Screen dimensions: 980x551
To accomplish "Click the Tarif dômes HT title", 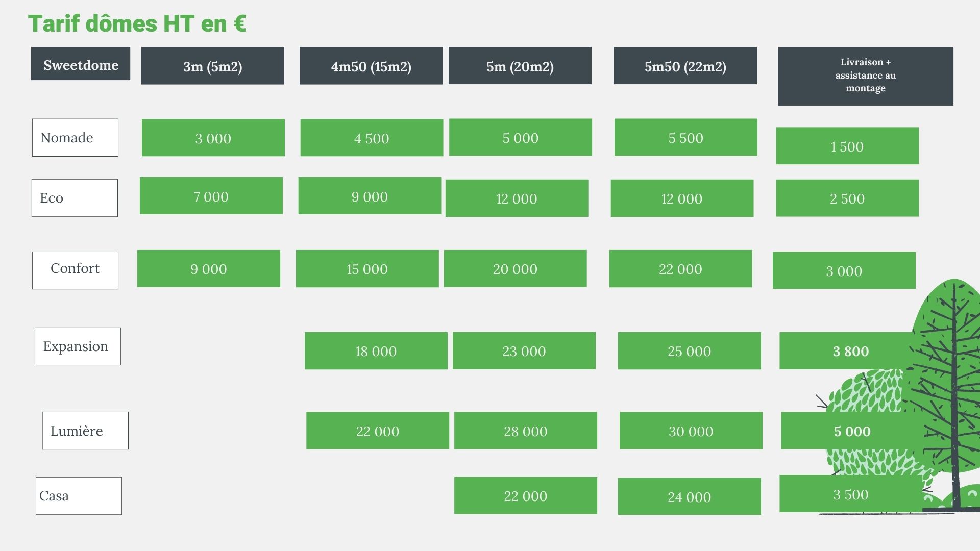I will point(137,23).
